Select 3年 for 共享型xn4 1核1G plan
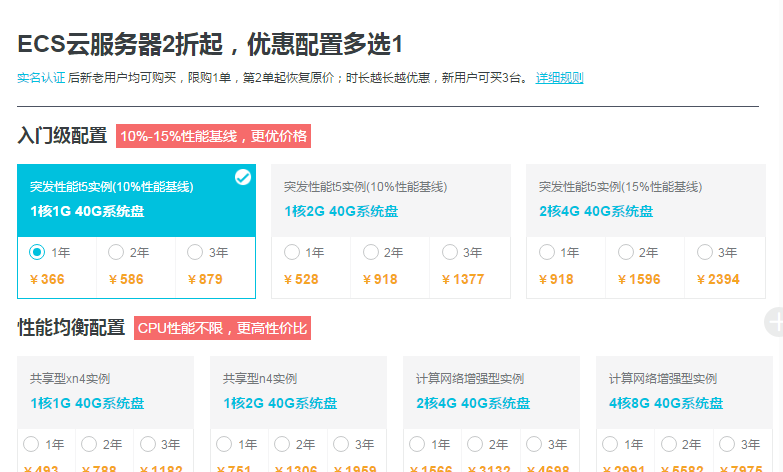 (x=148, y=444)
